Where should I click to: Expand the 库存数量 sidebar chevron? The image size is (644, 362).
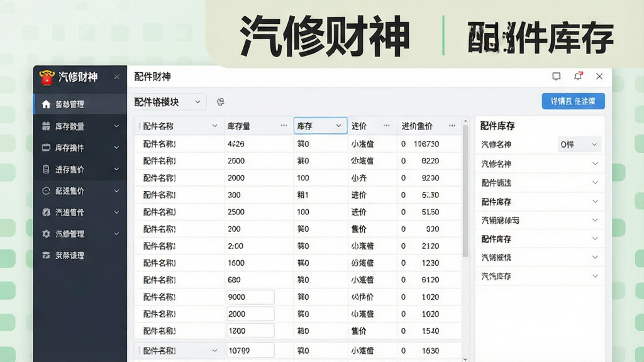click(116, 126)
